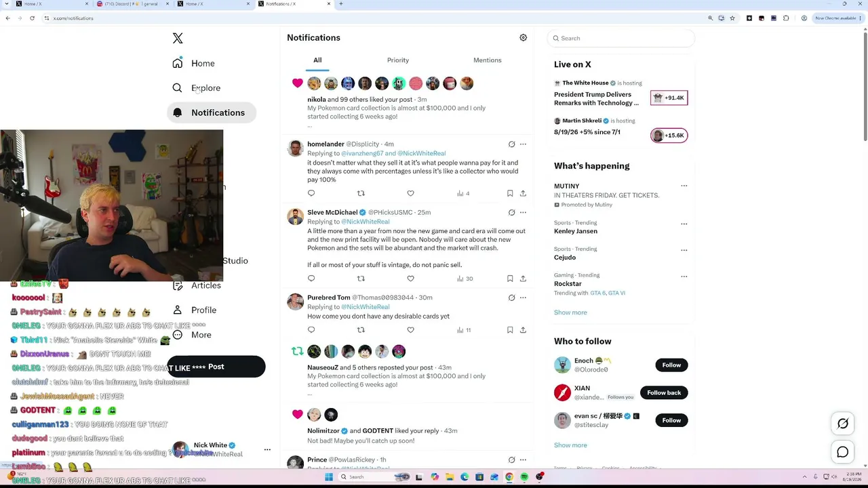The height and width of the screenshot is (488, 868).
Task: Bookmark Purebred Tom's reply
Action: (510, 330)
